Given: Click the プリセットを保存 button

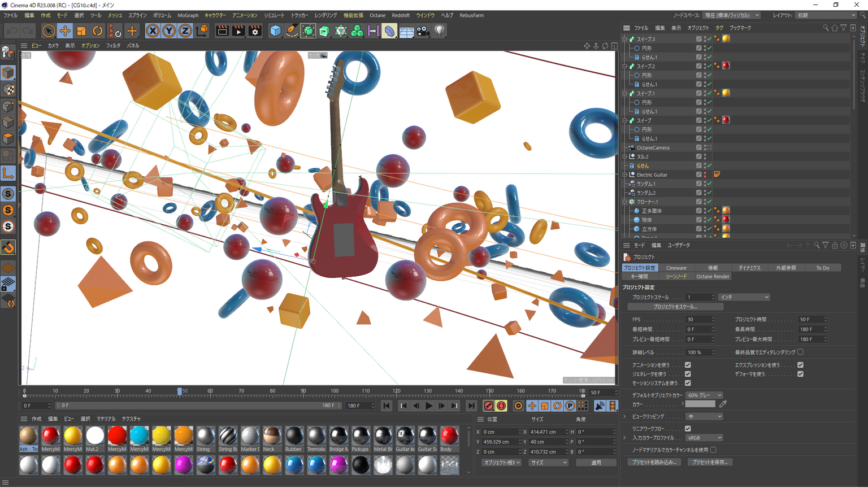Looking at the screenshot, I should click(x=710, y=462).
